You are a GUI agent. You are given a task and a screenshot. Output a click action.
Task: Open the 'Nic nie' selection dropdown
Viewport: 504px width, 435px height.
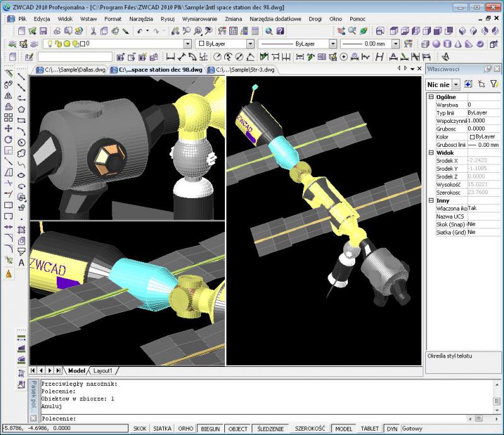click(455, 84)
